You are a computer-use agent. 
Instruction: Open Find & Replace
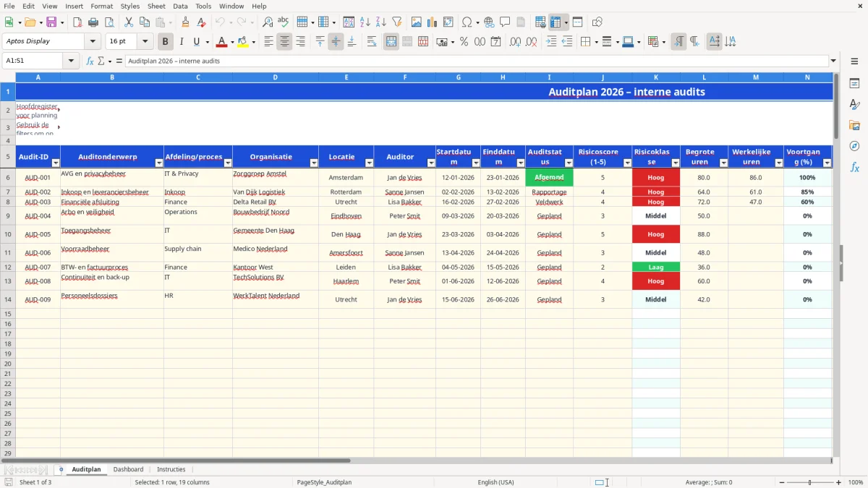[268, 22]
